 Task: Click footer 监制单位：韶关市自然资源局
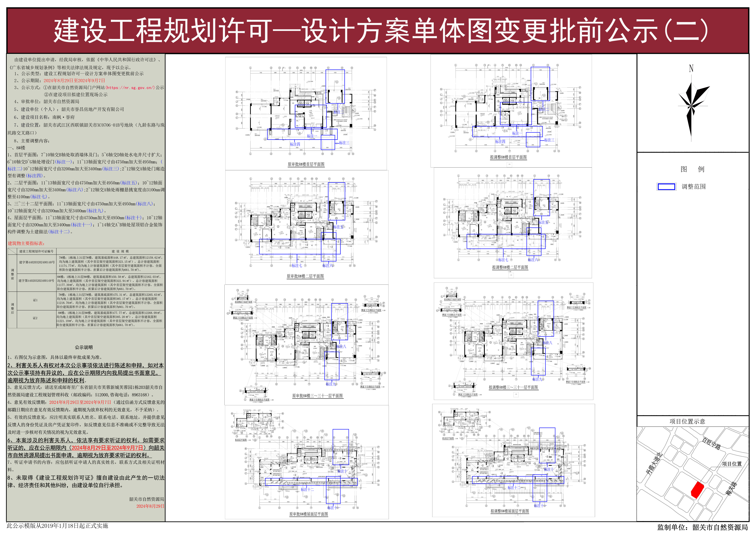click(x=702, y=527)
